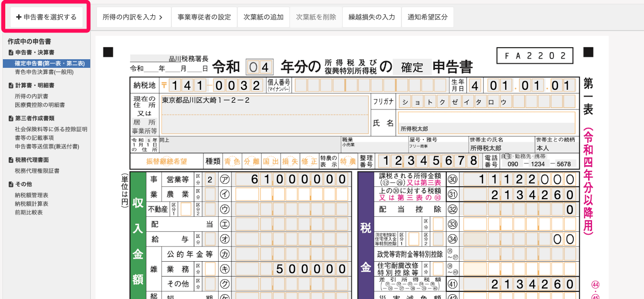
Task: Click the 第三者作成書類 section header
Action: [31, 118]
